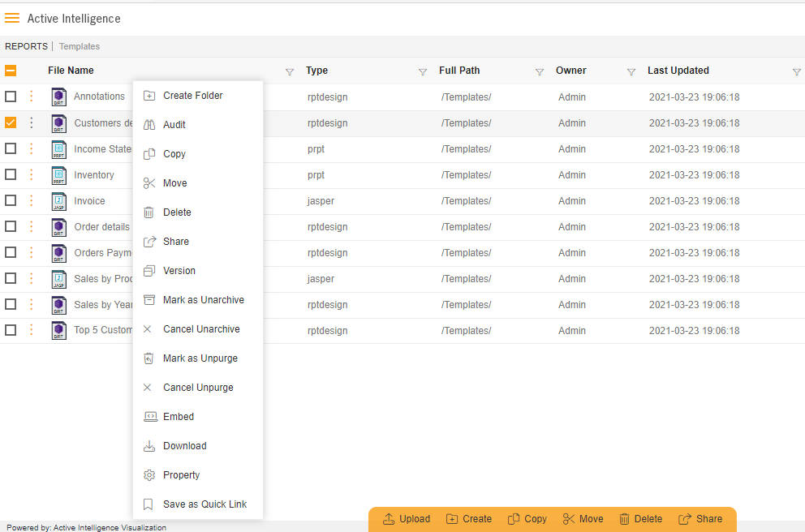Screen dimensions: 805x532
Task: Open the Templates breadcrumb
Action: pos(80,47)
